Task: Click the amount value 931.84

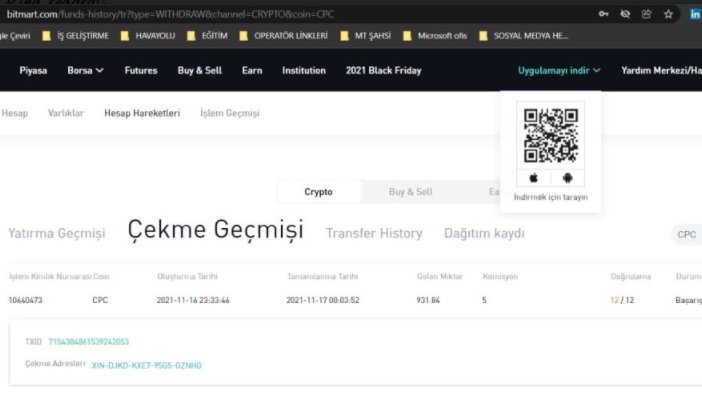Action: 428,300
